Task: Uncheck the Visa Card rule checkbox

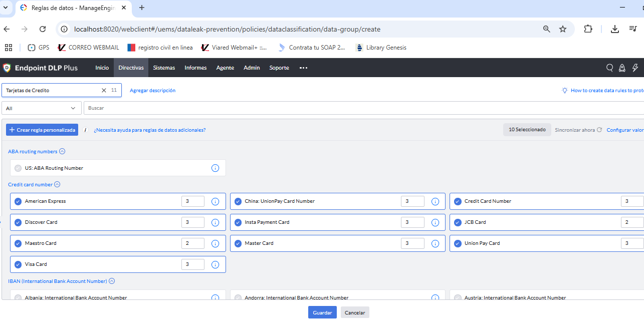Action: pos(18,264)
